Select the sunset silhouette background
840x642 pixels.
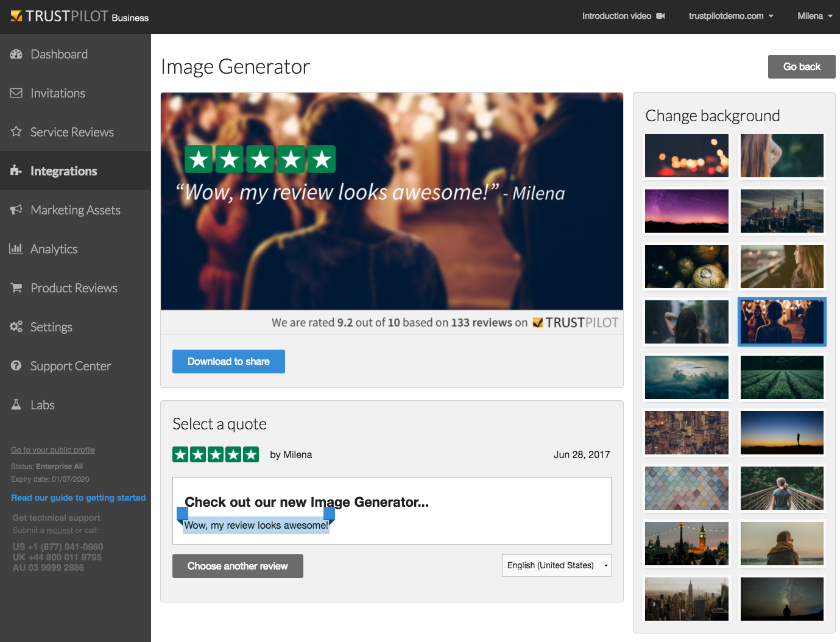tap(782, 433)
